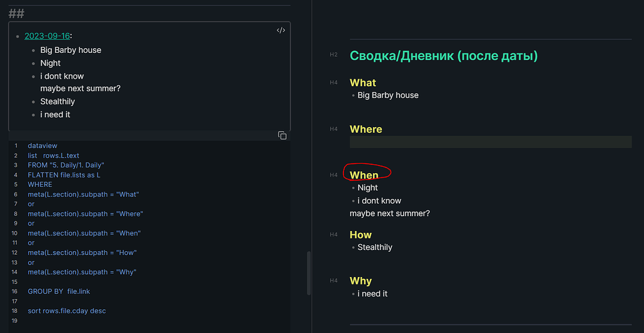Click the H4 marker beside Where heading
Image resolution: width=644 pixels, height=333 pixels.
pyautogui.click(x=333, y=129)
